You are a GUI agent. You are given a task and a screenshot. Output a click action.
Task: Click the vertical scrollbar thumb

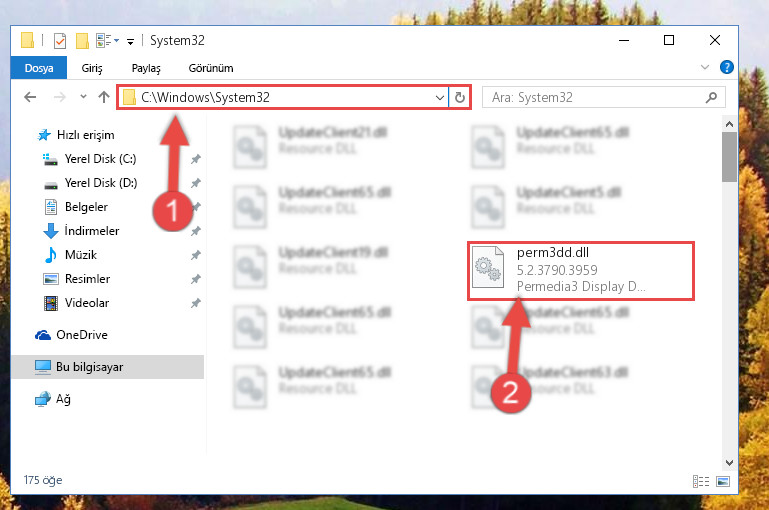pyautogui.click(x=729, y=157)
